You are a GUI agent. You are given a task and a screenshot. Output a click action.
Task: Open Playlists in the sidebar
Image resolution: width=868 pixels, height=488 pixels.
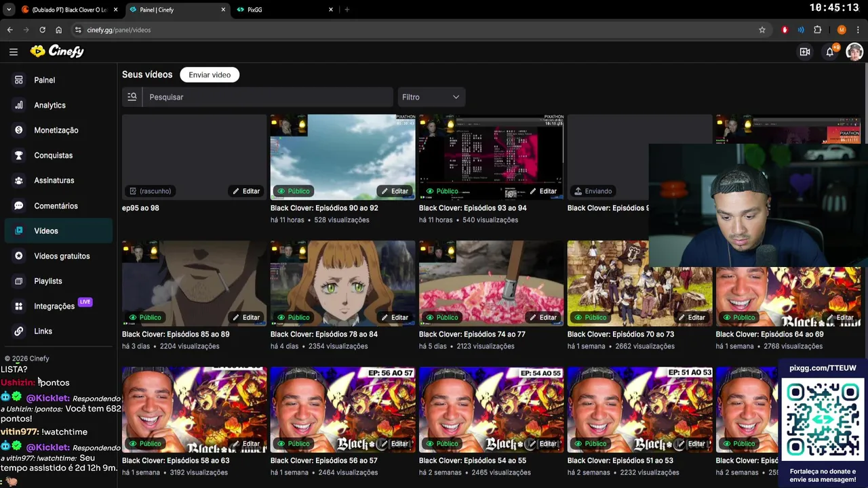pos(58,281)
